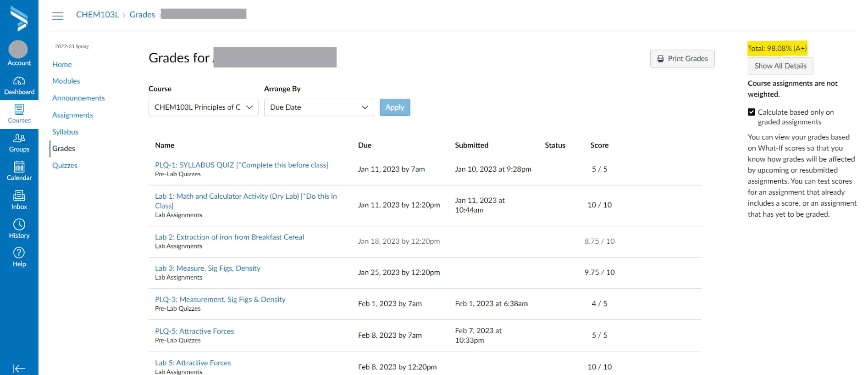The width and height of the screenshot is (868, 375).
Task: Click the Apply button
Action: coord(395,107)
